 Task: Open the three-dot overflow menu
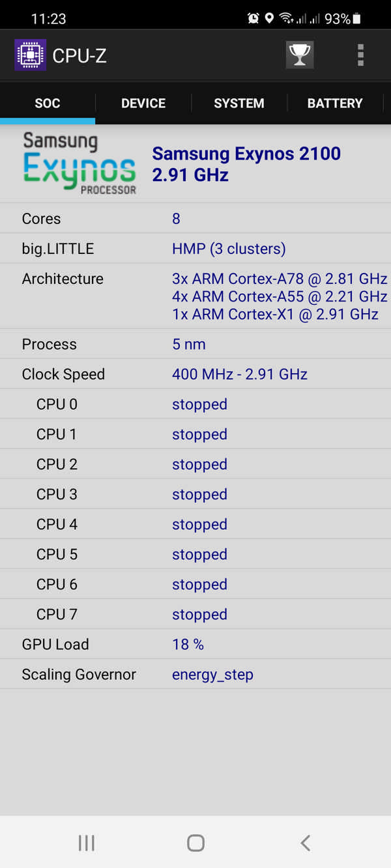pyautogui.click(x=360, y=55)
